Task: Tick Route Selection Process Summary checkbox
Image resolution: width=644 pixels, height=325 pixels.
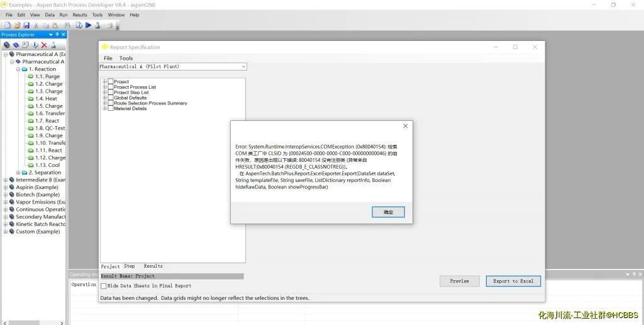Action: click(x=111, y=103)
